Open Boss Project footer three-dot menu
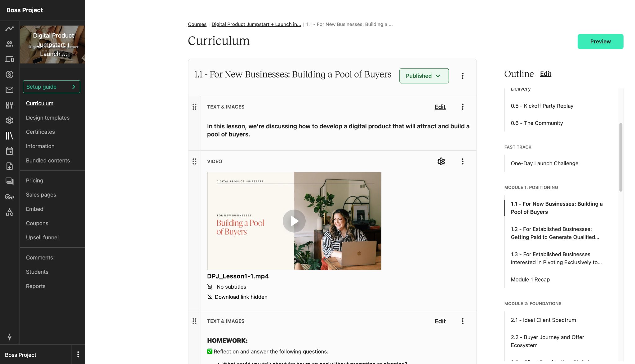Viewport: 635px width, 364px height. click(x=78, y=354)
